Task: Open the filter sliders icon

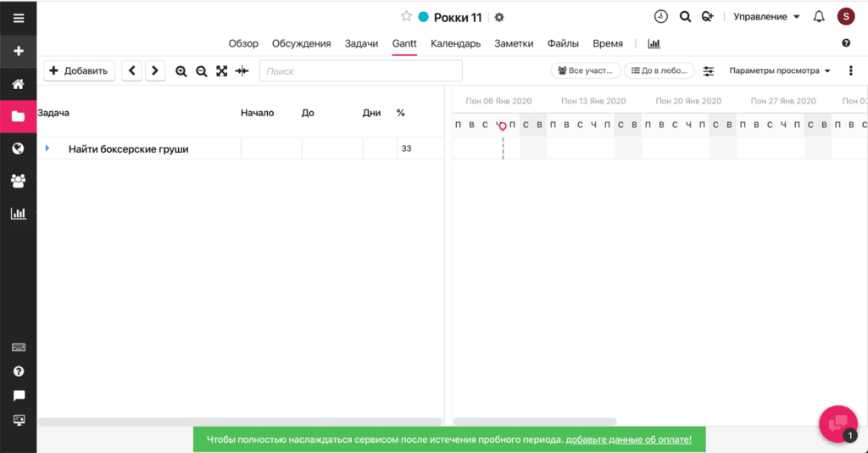Action: (x=709, y=71)
